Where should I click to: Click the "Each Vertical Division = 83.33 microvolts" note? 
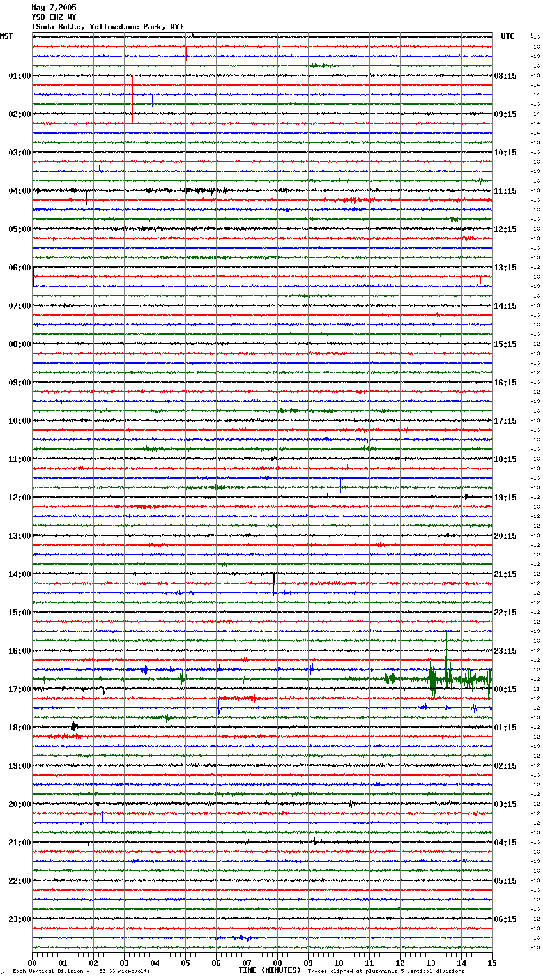point(81,971)
